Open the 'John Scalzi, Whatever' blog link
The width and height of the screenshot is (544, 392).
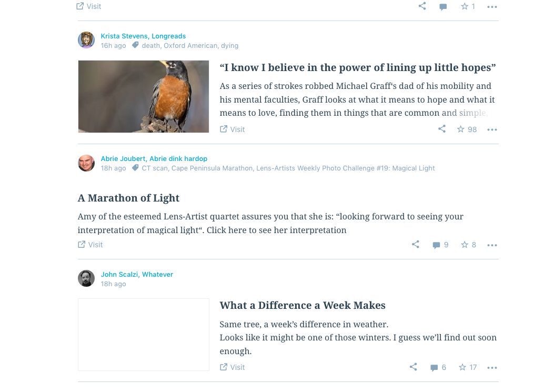(x=137, y=274)
